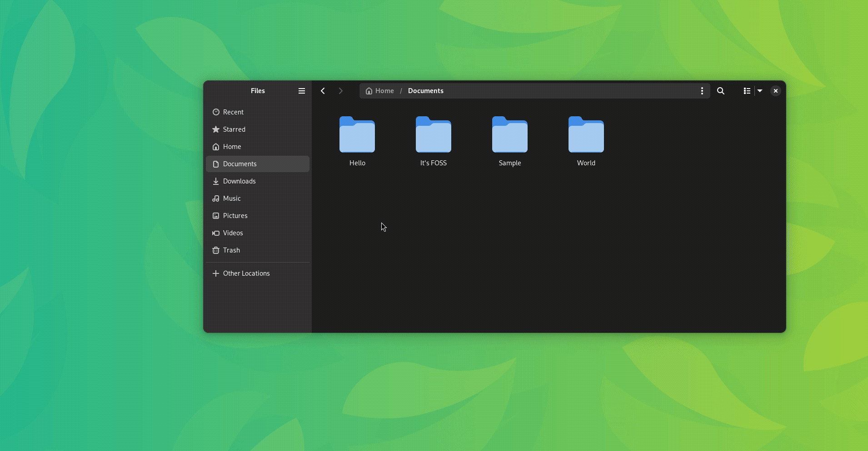Switch to list view
This screenshot has height=451, width=868.
[747, 91]
